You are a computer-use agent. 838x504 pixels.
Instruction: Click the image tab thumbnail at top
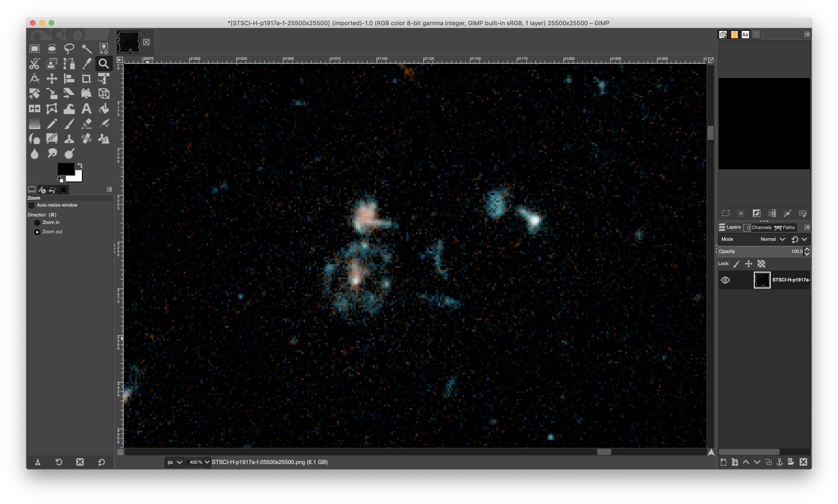coord(128,42)
